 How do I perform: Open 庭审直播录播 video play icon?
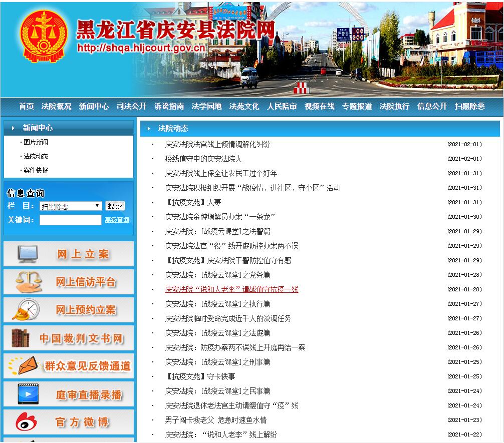(x=28, y=394)
